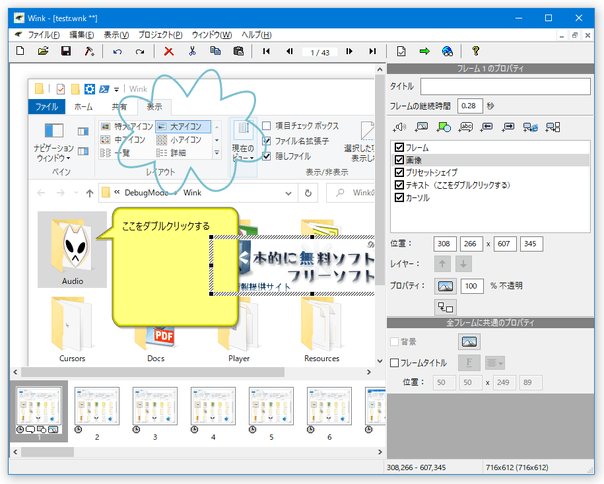Click the green arrow view output icon

(424, 51)
